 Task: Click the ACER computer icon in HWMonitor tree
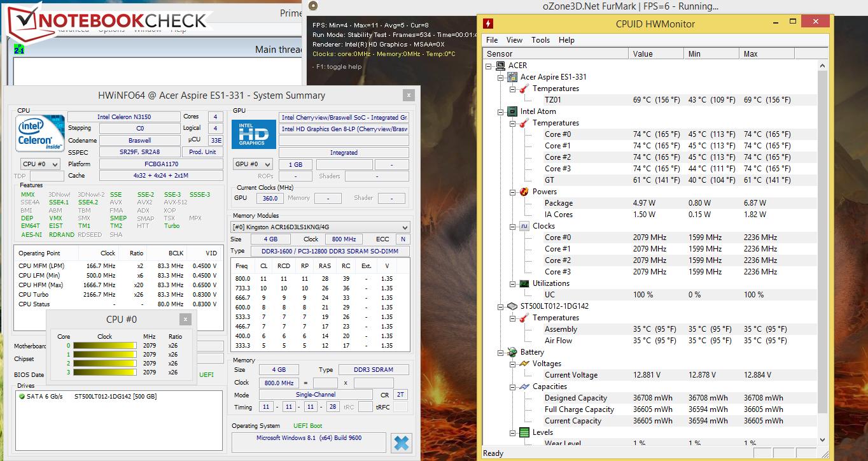pyautogui.click(x=501, y=66)
